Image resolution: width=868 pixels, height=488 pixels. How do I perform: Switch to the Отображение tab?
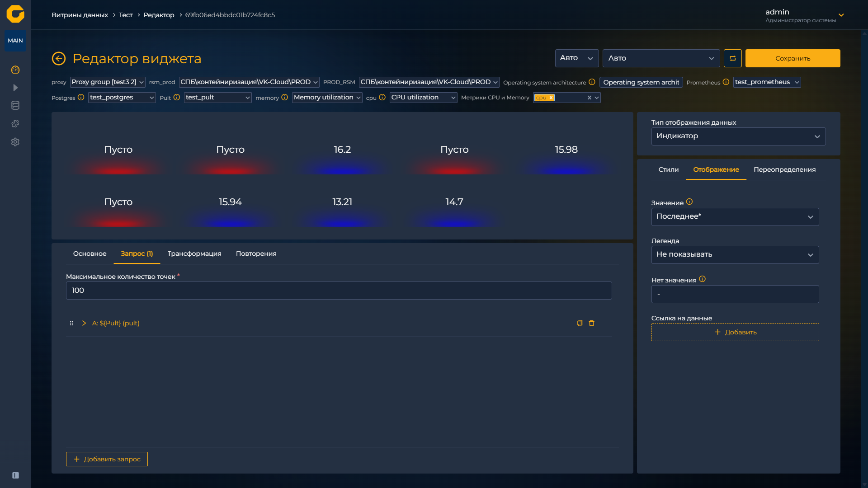[716, 170]
